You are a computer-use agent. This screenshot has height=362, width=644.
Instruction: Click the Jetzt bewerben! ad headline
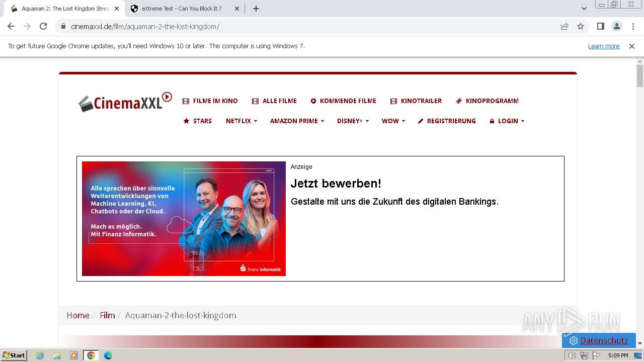tap(336, 184)
